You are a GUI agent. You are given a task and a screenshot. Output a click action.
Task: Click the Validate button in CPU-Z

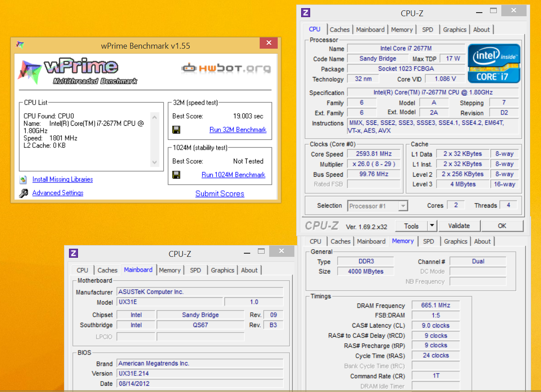coord(459,226)
